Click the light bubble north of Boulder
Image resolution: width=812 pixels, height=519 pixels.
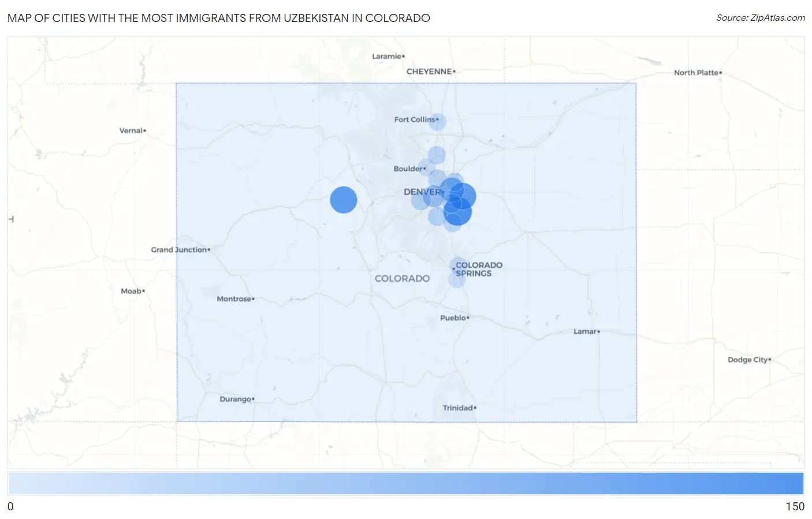(437, 155)
